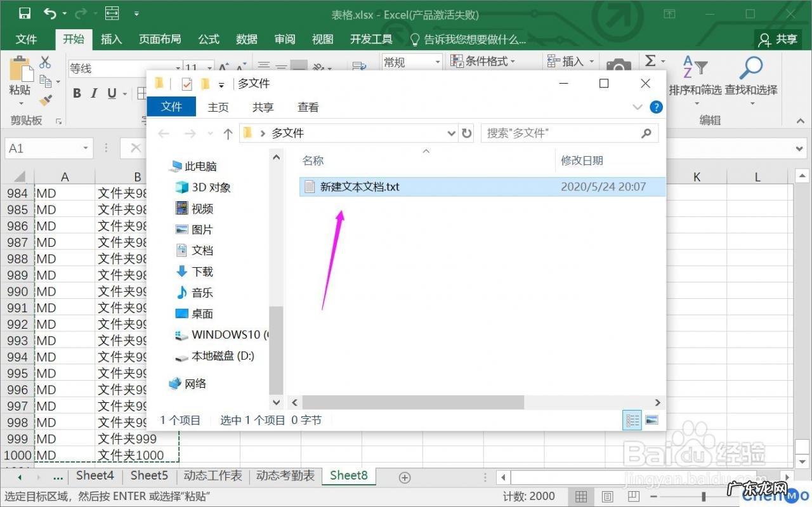Open the font name dropdown showing 等线
Viewport: 812px width, 507px height.
(178, 68)
